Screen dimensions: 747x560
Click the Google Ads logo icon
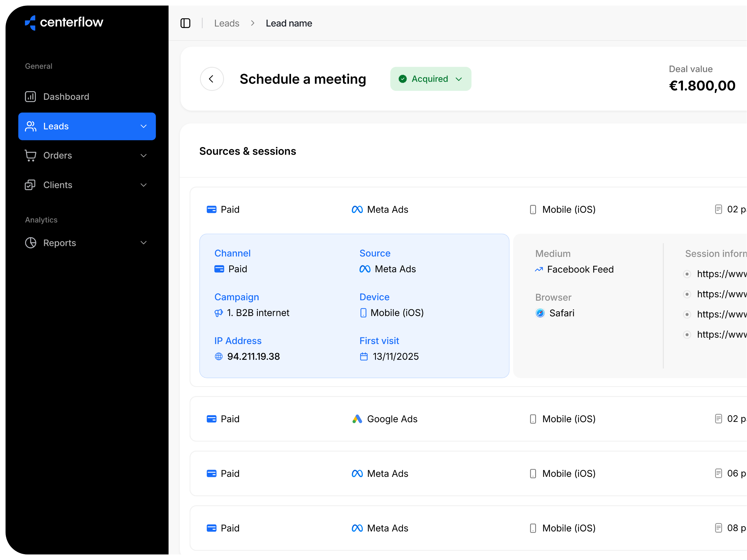357,419
